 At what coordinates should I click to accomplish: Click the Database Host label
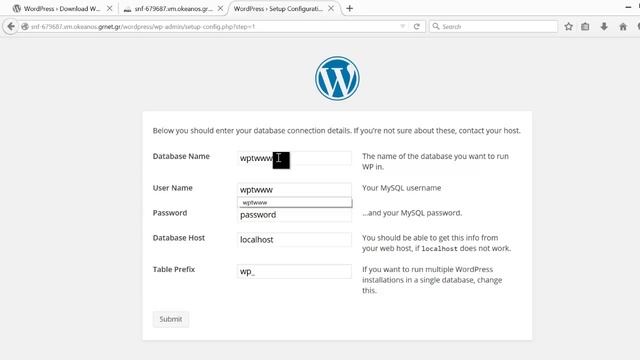point(179,238)
